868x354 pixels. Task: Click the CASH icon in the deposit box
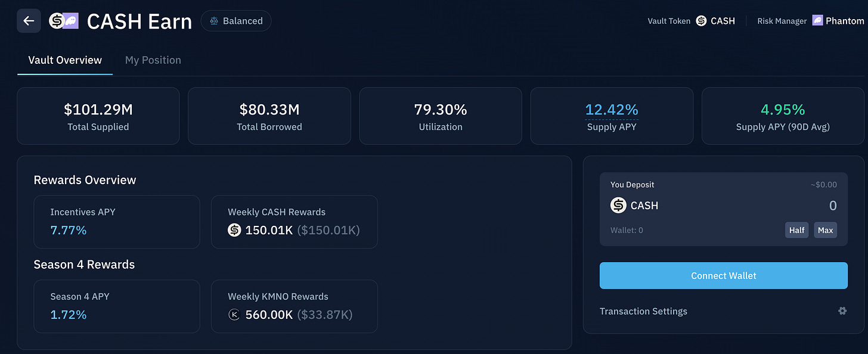[618, 206]
